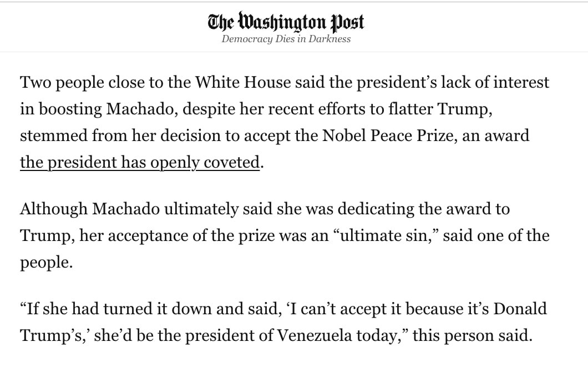Open "the president has openly coveted" link
Screen dimensions: 588x372
tap(140, 162)
